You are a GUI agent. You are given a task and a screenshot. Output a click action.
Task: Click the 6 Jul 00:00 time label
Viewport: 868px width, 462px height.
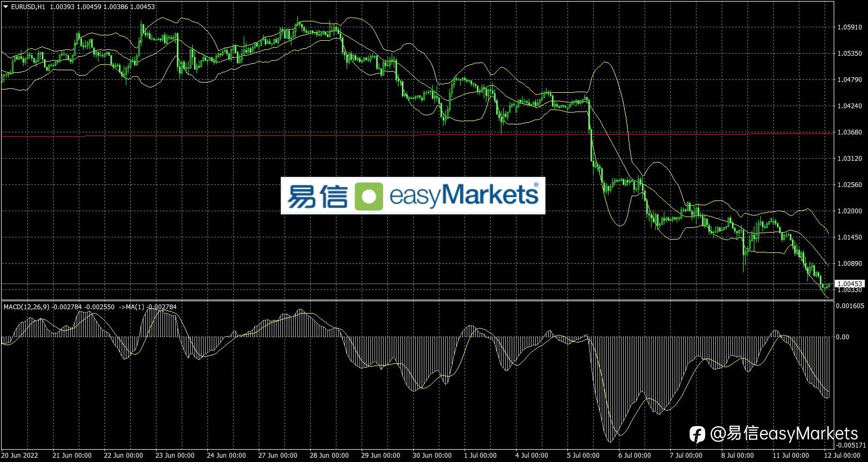coord(634,456)
